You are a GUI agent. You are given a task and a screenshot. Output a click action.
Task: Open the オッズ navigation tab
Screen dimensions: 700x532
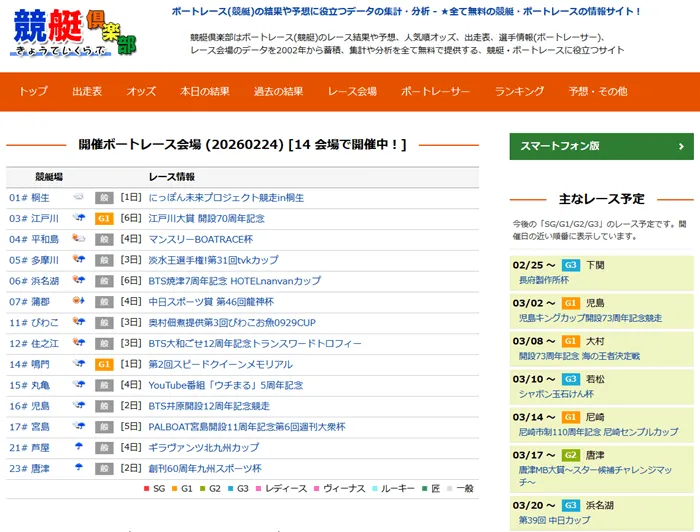pos(141,92)
